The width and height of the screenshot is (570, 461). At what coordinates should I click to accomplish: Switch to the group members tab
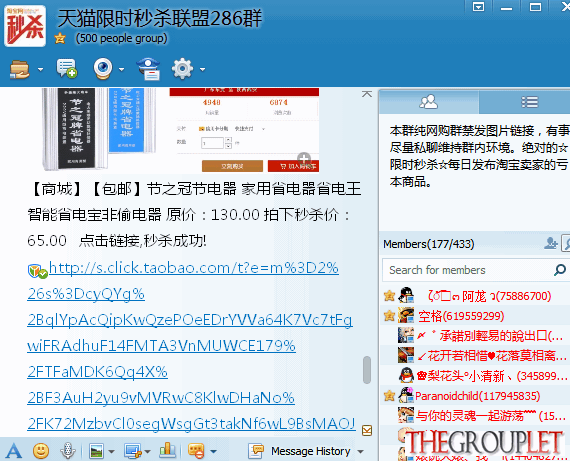coord(429,102)
